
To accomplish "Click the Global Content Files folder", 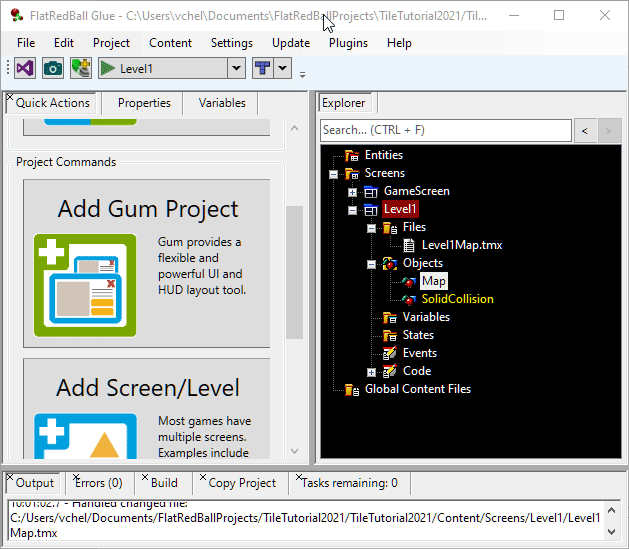I will point(417,389).
